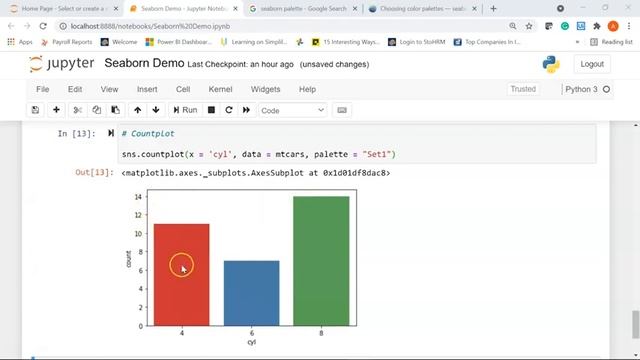Switch to the Choosing color palettes tab
Image resolution: width=640 pixels, height=360 pixels.
[x=422, y=9]
